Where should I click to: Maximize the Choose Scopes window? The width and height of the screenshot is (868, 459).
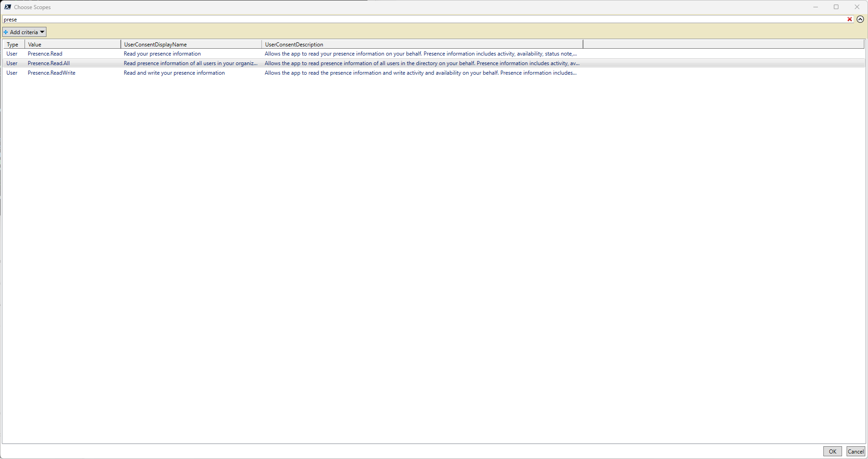click(x=836, y=7)
